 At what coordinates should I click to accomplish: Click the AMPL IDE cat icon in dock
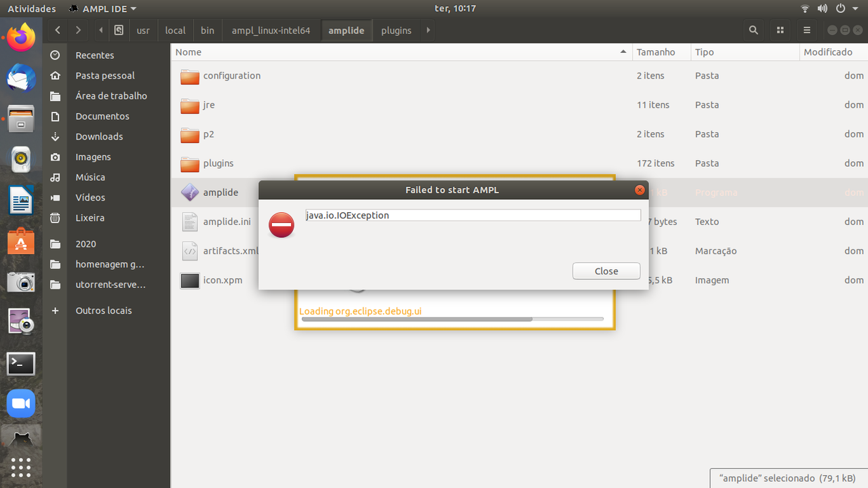click(21, 439)
